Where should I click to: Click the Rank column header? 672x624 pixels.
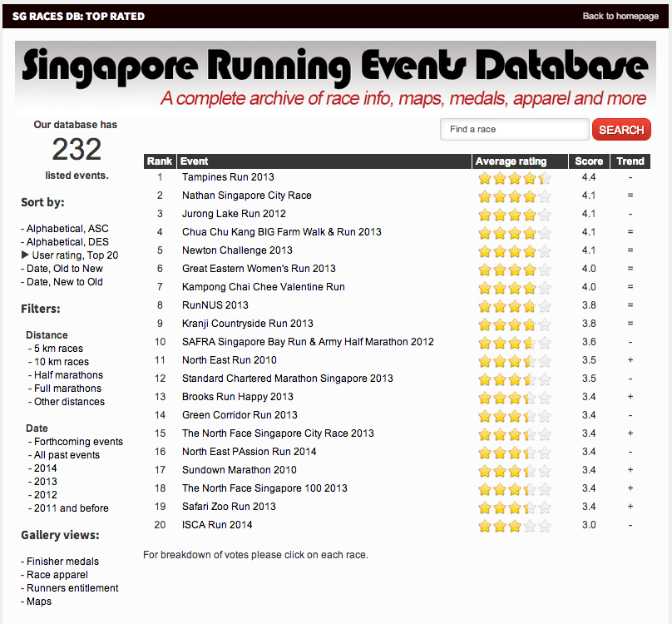160,161
